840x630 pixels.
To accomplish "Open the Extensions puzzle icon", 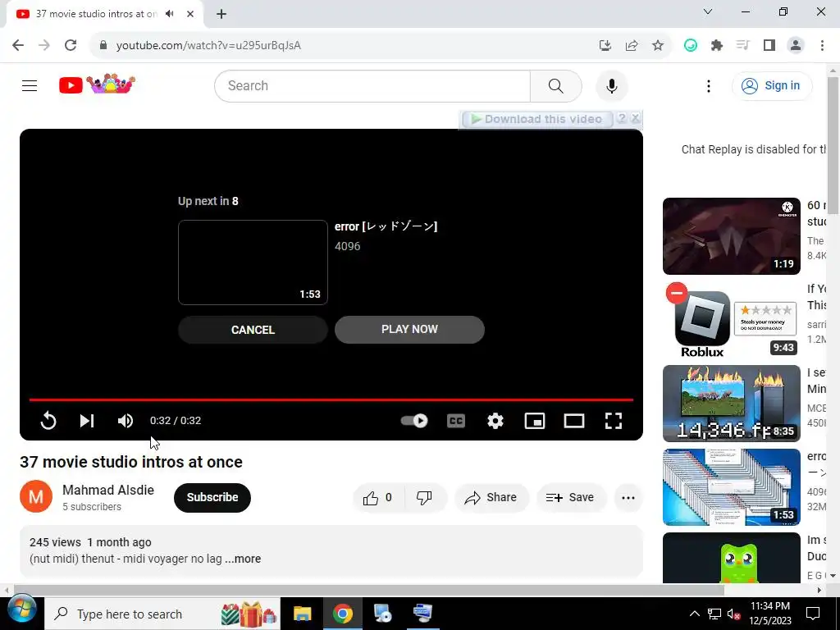I will [x=717, y=46].
